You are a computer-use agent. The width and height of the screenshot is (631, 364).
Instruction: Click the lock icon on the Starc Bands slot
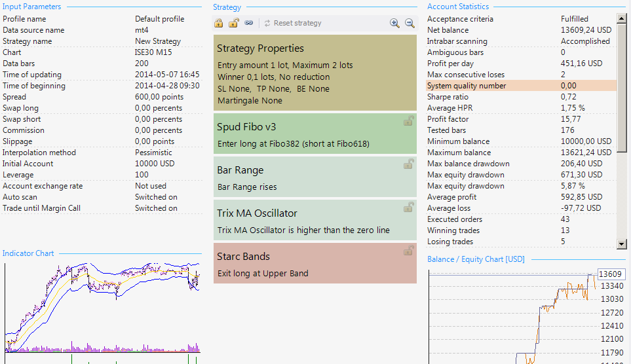click(408, 251)
